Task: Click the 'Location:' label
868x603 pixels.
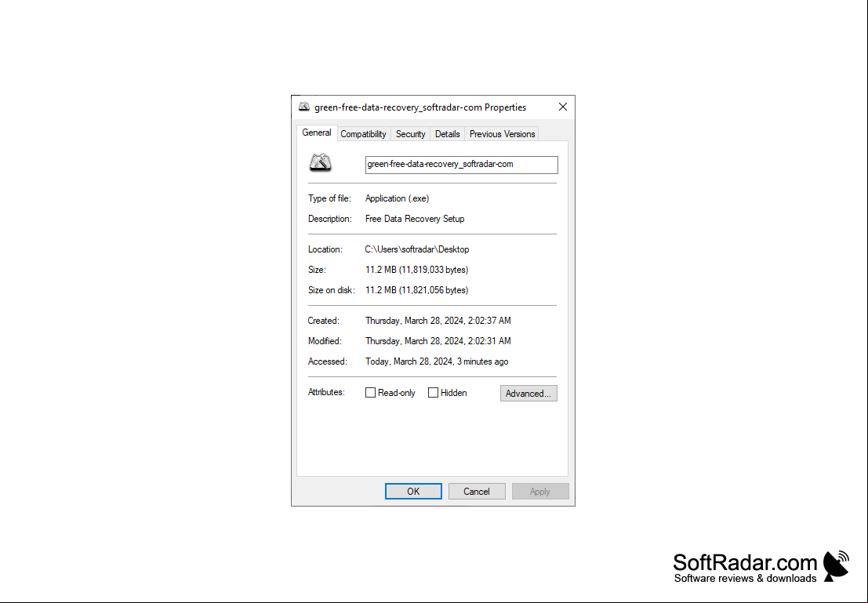Action: click(325, 249)
